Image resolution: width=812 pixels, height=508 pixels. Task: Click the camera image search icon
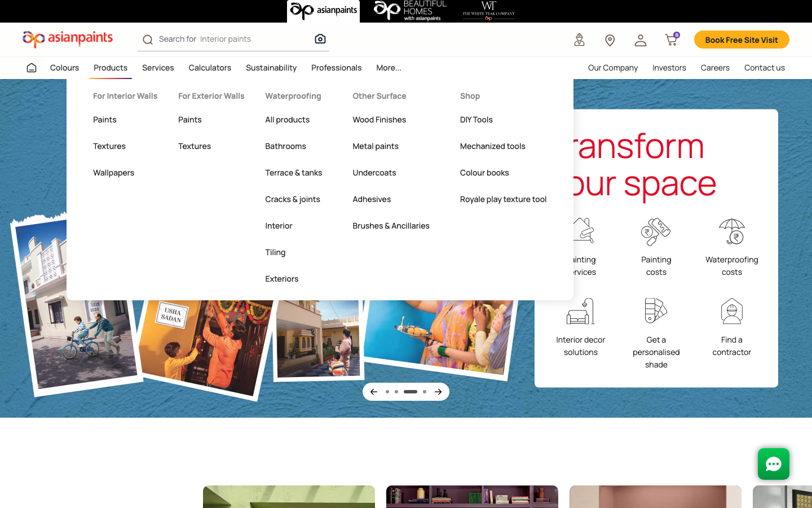tap(320, 39)
